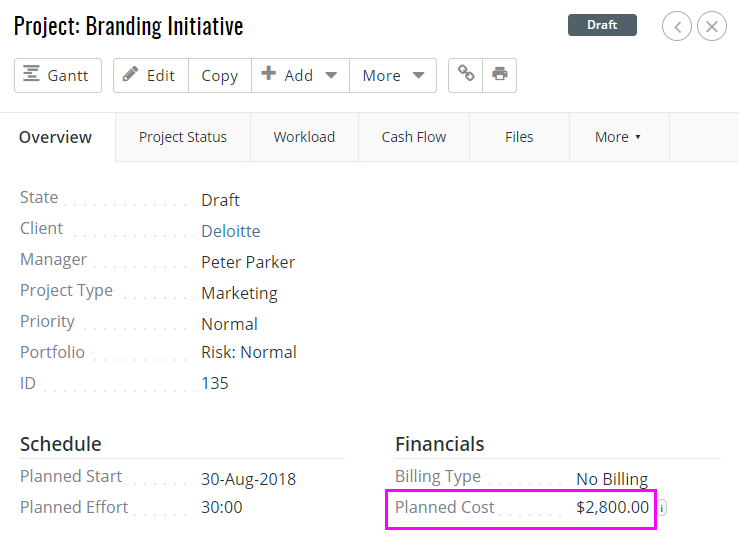Open the Gantt chart view

coord(58,76)
